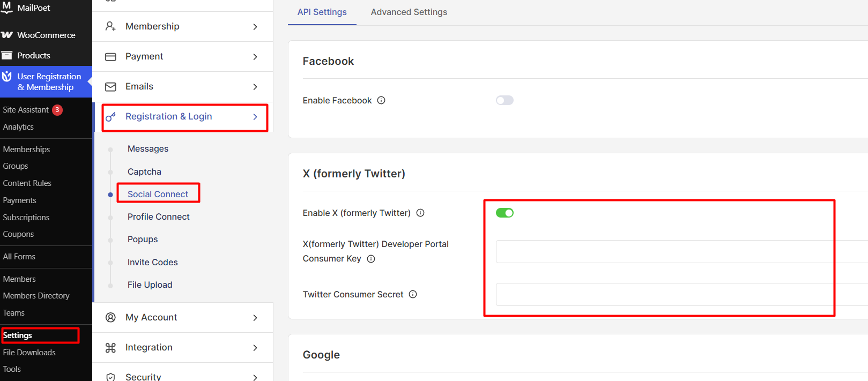The image size is (868, 381).
Task: Open the Captcha submenu item
Action: [144, 171]
